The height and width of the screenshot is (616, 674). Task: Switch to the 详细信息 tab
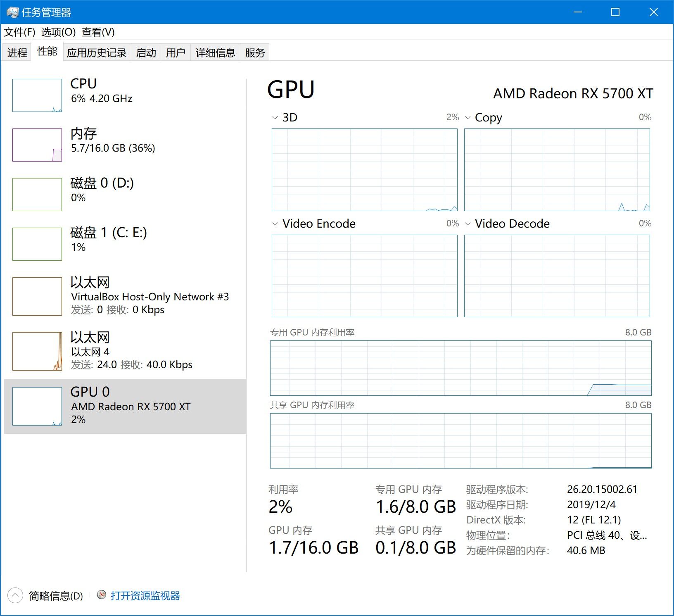[215, 52]
